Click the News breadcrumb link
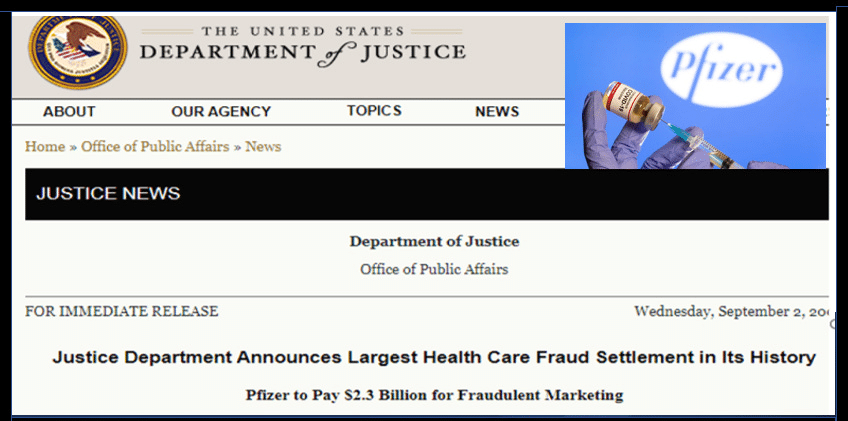Viewport: 848px width, 421px height. pos(263,147)
